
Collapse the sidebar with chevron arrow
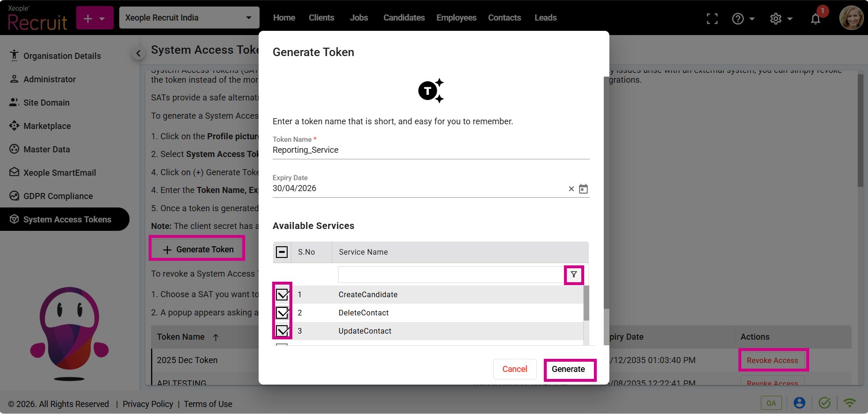click(138, 54)
